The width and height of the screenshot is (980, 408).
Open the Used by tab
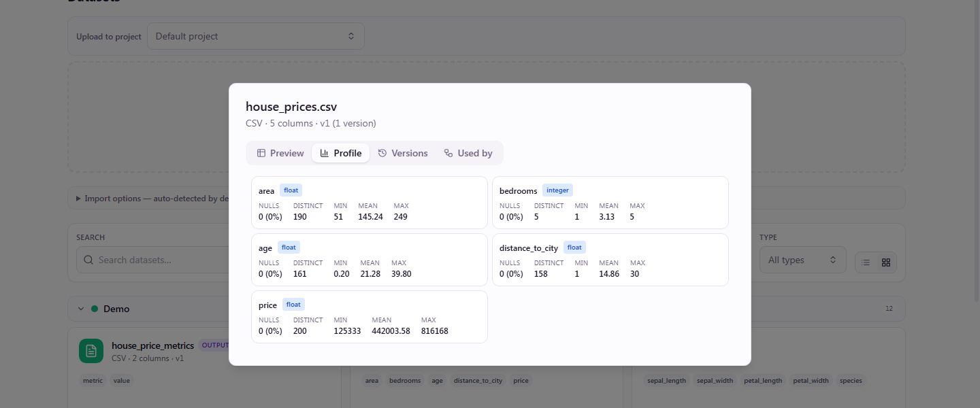point(468,153)
